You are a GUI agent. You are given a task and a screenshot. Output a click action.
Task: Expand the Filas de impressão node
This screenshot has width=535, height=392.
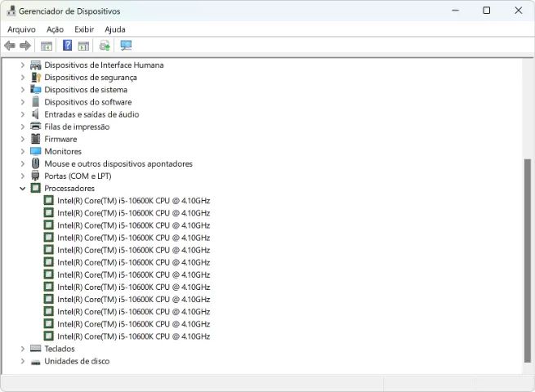[23, 127]
